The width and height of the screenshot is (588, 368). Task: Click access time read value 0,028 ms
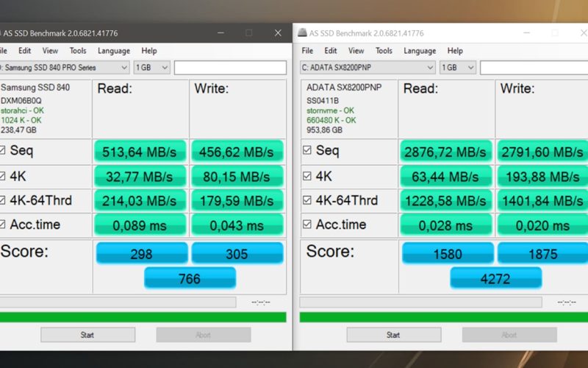coord(446,225)
